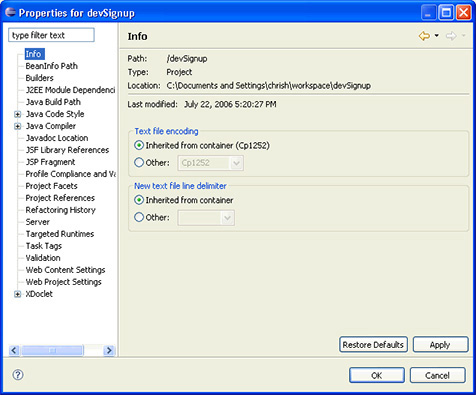Image resolution: width=476 pixels, height=395 pixels.
Task: Select Server in the tree
Action: click(x=38, y=222)
